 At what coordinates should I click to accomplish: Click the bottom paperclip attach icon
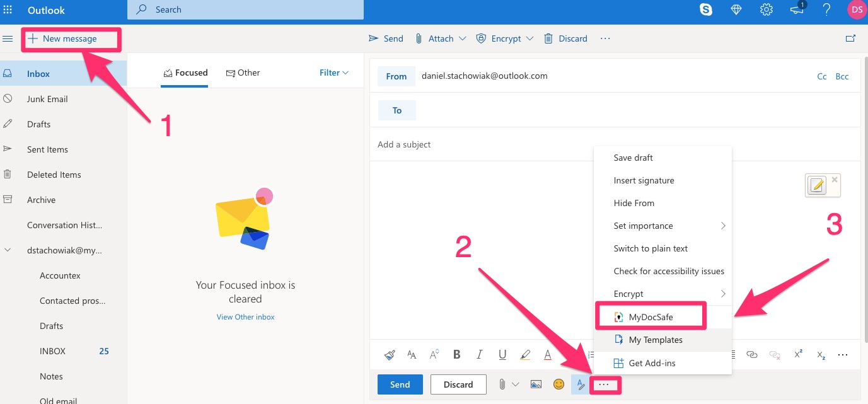click(x=502, y=384)
